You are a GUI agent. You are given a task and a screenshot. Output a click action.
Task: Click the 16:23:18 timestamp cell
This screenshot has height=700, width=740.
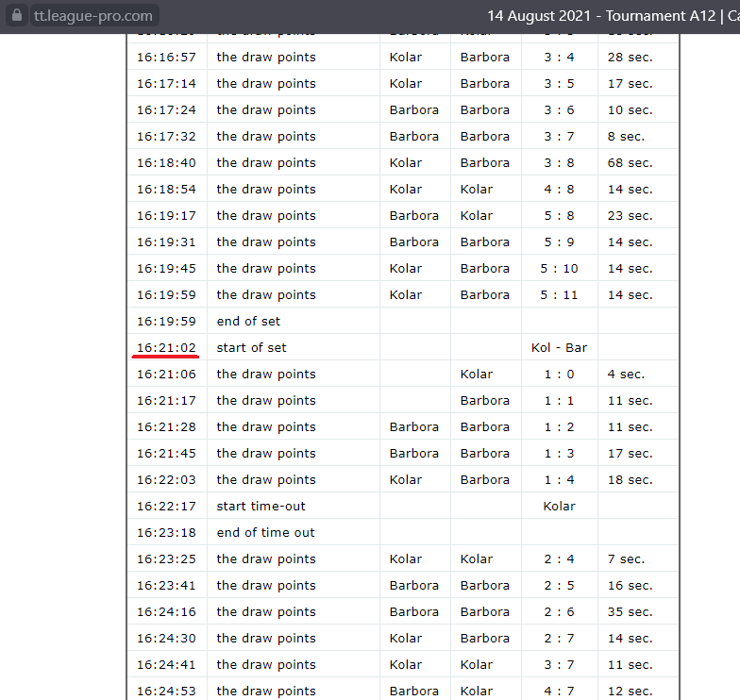click(165, 532)
